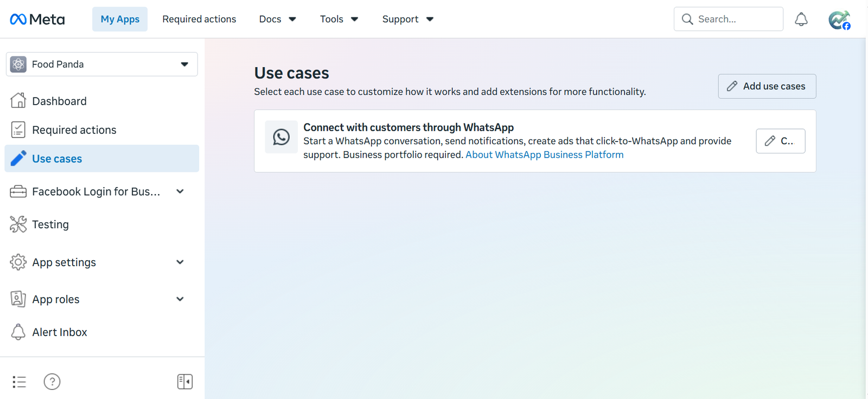The width and height of the screenshot is (868, 399).
Task: Open Testing in the sidebar
Action: [101, 224]
